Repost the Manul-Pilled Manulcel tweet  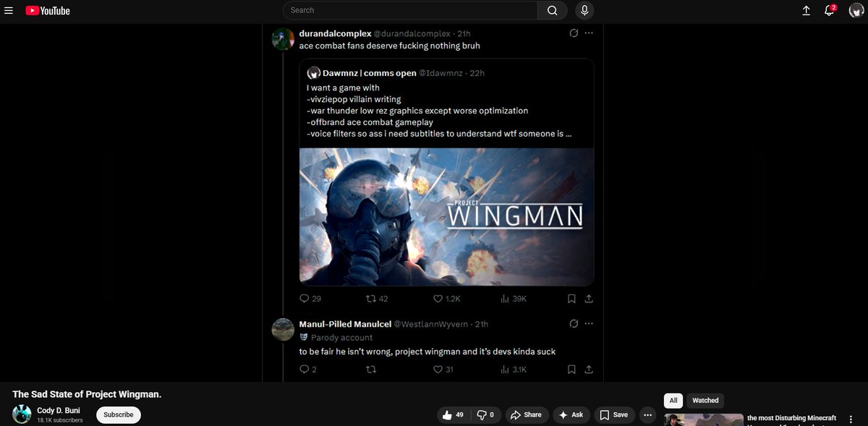tap(371, 370)
